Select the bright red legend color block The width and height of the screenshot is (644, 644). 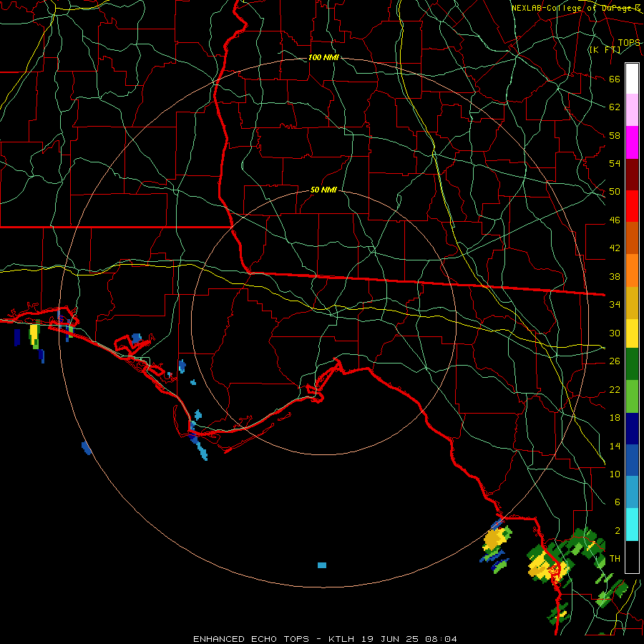coord(632,206)
